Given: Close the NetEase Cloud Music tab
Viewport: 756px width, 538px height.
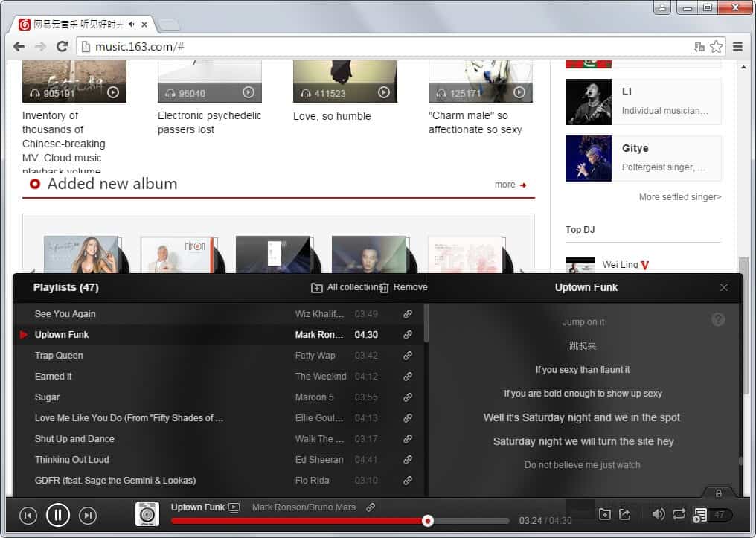Looking at the screenshot, I should click(144, 24).
